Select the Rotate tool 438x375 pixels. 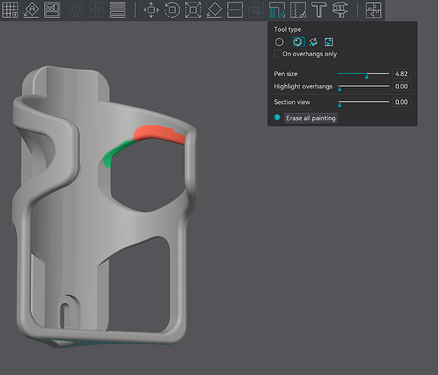click(172, 10)
